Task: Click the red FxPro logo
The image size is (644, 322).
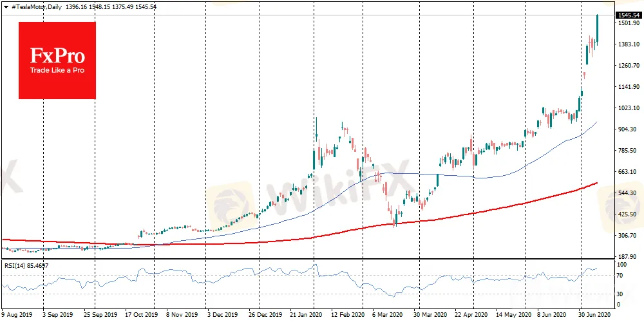Action: (x=57, y=61)
